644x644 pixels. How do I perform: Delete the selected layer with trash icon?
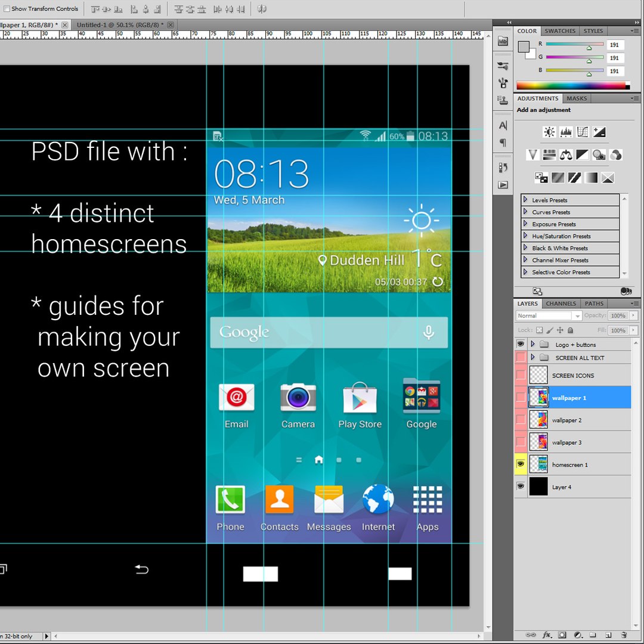(x=624, y=635)
